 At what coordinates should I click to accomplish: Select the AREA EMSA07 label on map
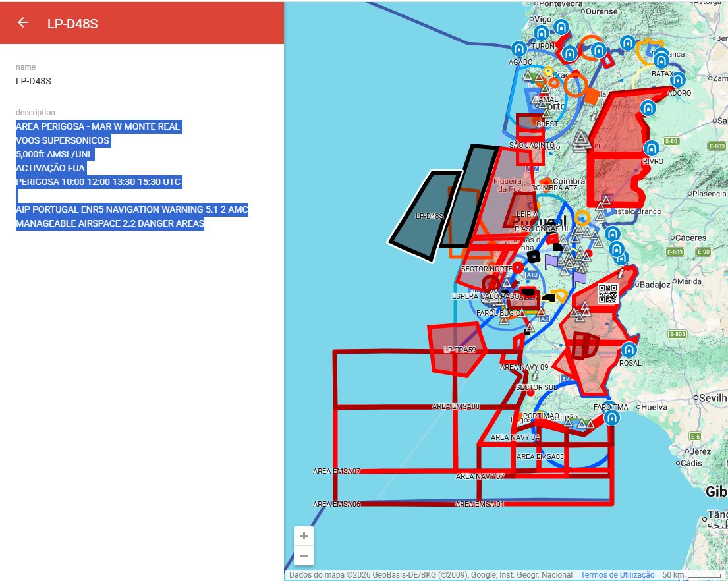[x=337, y=471]
